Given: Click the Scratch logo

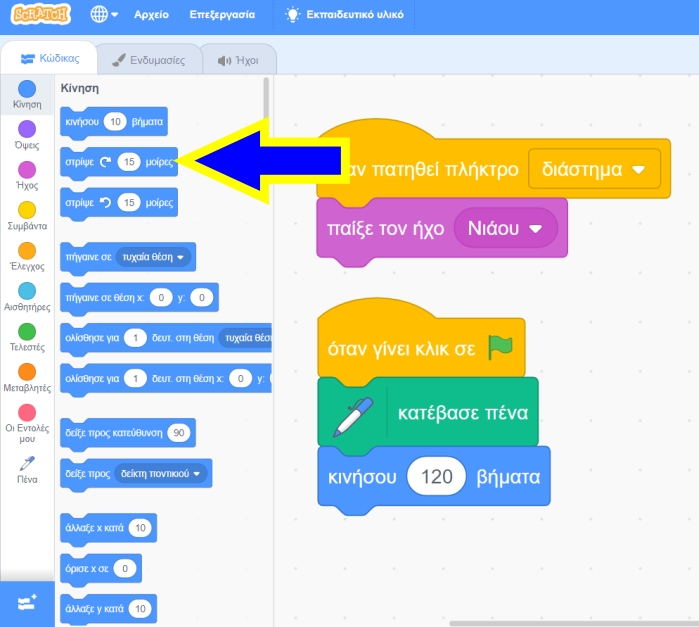Looking at the screenshot, I should pos(40,15).
